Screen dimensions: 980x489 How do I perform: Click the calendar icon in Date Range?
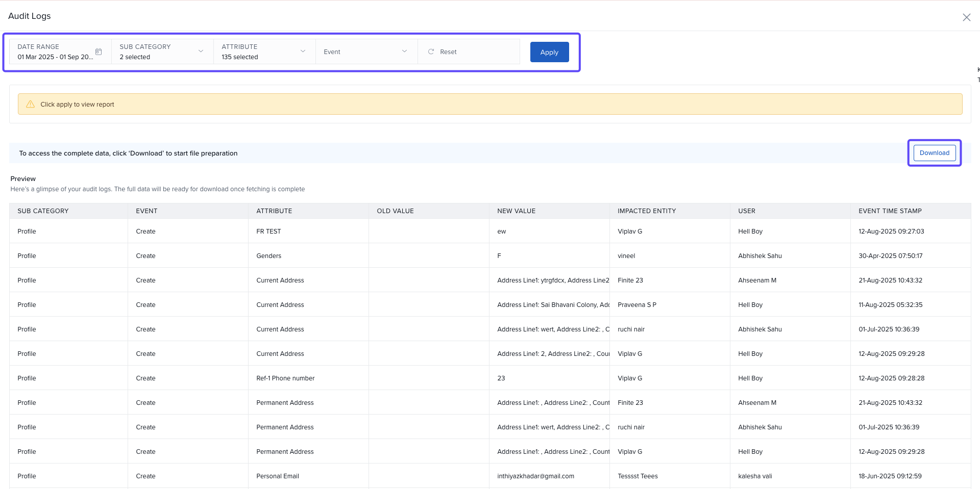click(x=99, y=52)
